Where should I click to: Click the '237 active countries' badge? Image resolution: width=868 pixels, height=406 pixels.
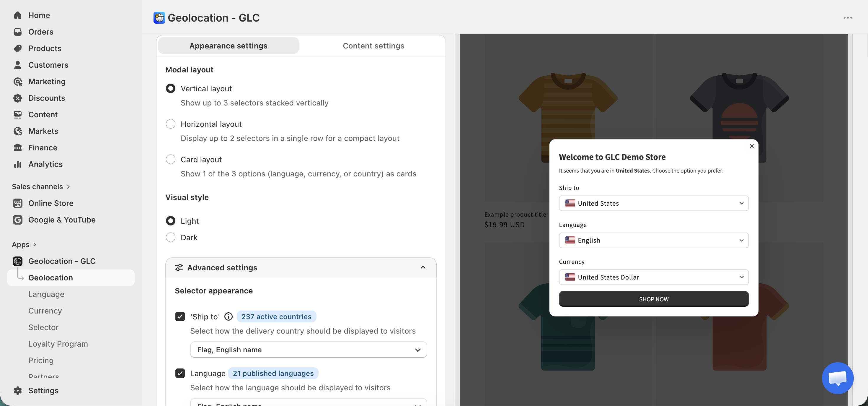click(276, 316)
